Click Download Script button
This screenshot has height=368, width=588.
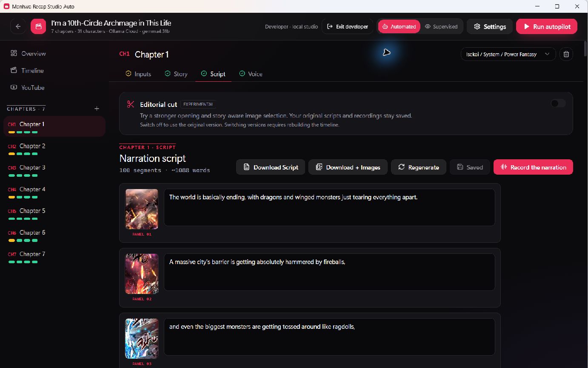pyautogui.click(x=271, y=167)
